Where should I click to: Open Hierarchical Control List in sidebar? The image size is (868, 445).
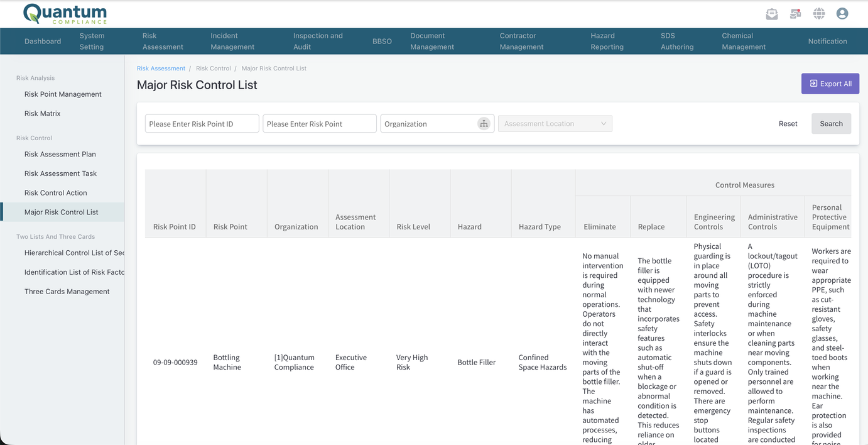point(74,253)
